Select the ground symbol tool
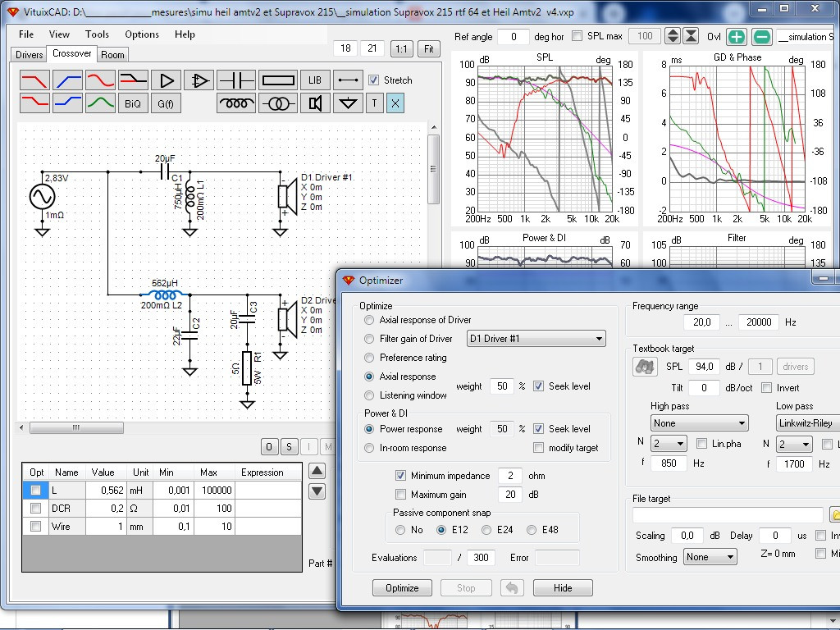This screenshot has height=630, width=840. pyautogui.click(x=349, y=103)
